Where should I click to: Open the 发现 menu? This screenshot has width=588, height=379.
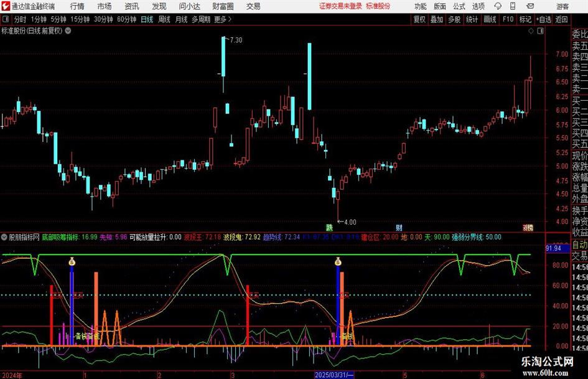[159, 6]
